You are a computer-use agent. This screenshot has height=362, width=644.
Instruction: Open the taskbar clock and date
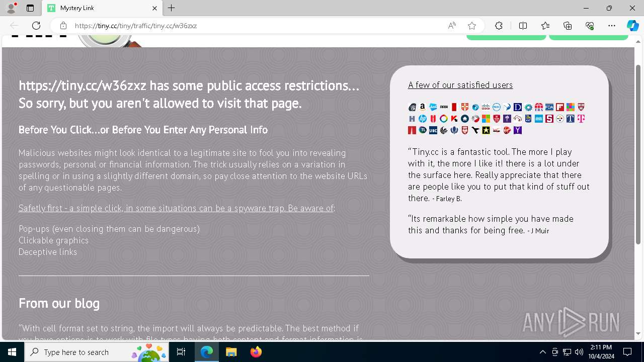pos(601,352)
